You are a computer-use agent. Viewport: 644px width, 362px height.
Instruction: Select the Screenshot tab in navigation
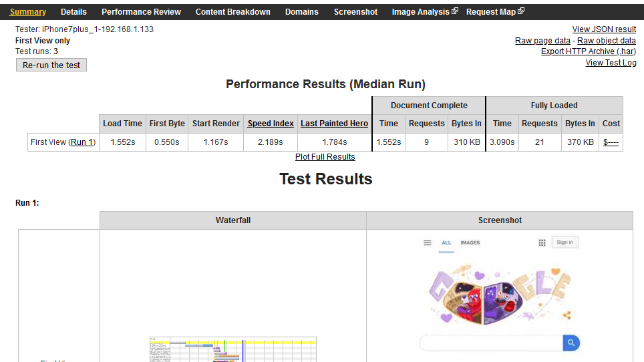point(355,12)
